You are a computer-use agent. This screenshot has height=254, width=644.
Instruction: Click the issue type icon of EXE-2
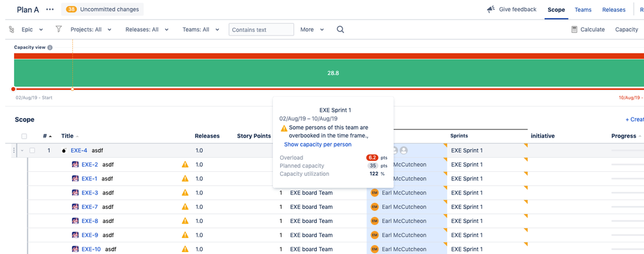(75, 165)
